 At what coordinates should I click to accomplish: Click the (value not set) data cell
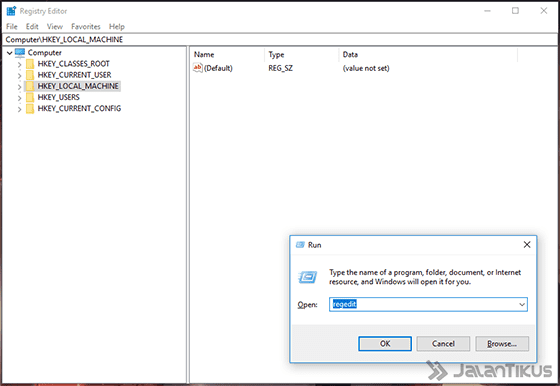click(366, 68)
